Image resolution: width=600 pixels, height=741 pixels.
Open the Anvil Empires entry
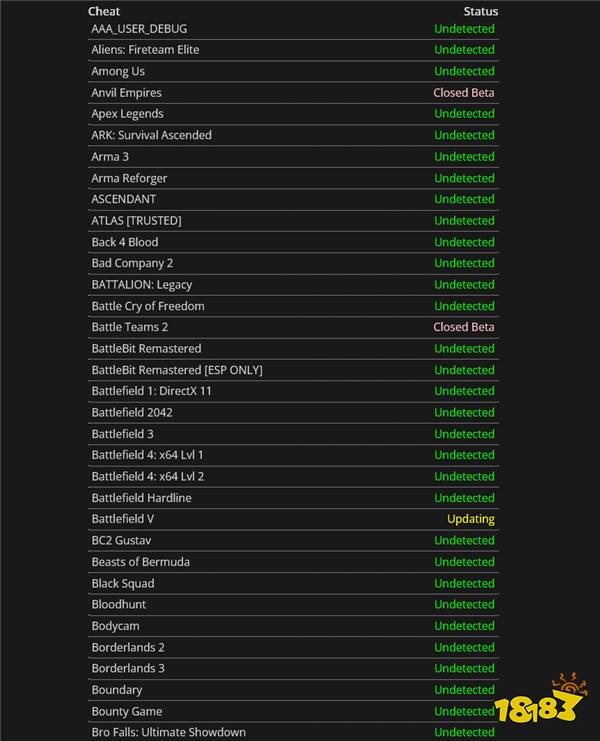pyautogui.click(x=127, y=93)
